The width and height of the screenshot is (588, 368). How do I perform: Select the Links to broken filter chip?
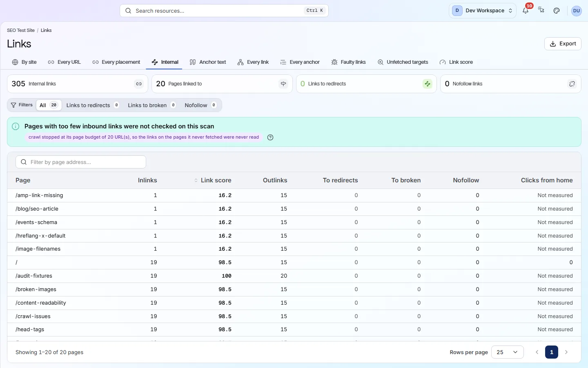(x=151, y=105)
